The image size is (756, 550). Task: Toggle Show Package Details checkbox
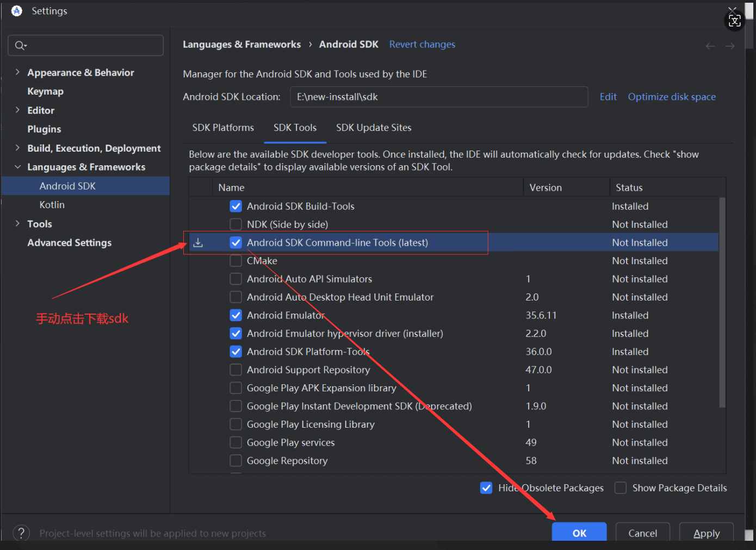click(x=621, y=488)
